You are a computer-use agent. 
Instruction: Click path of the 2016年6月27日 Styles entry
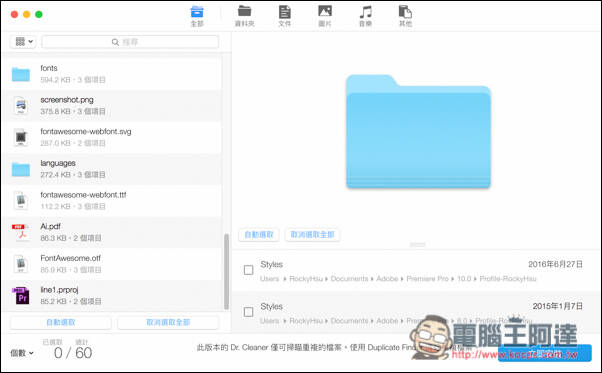point(398,279)
